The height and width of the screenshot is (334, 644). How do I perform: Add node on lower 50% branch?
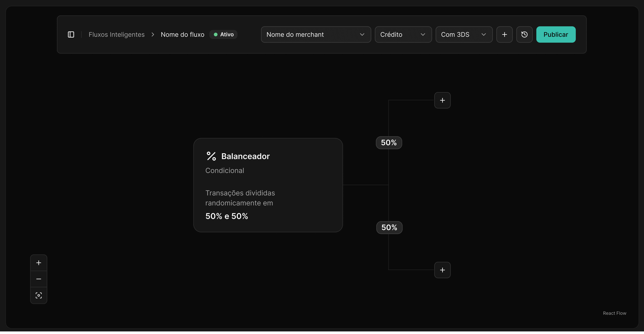442,270
